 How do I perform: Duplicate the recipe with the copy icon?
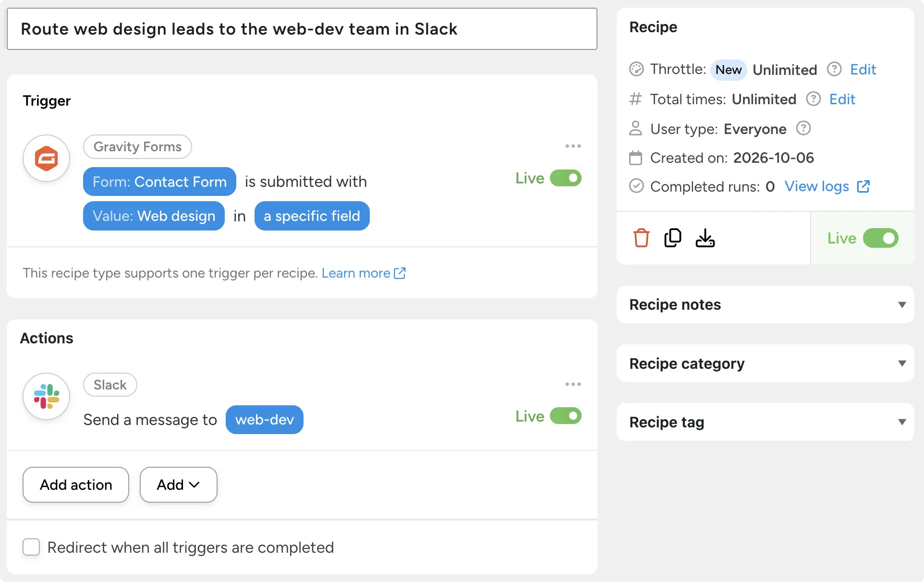click(673, 238)
